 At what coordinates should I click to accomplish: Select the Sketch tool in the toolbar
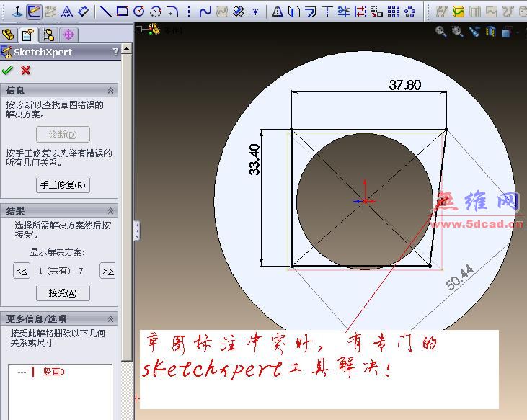(x=34, y=12)
